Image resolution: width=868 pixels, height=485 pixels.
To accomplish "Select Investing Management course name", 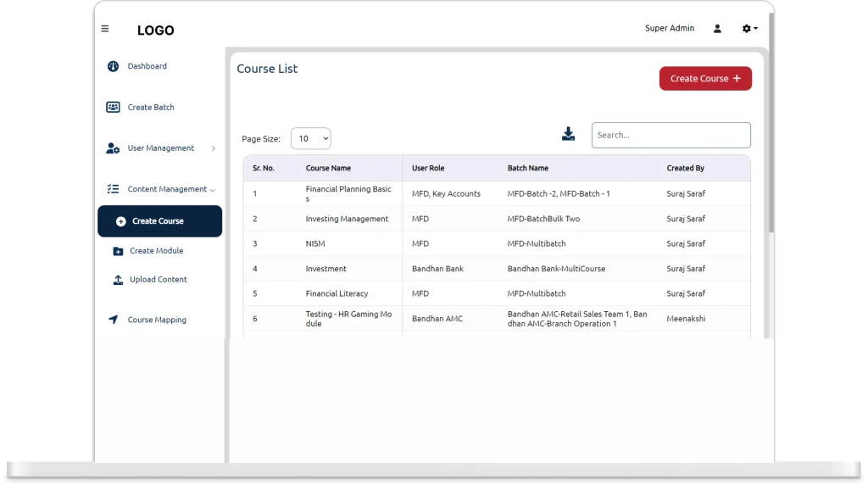I will coord(347,220).
